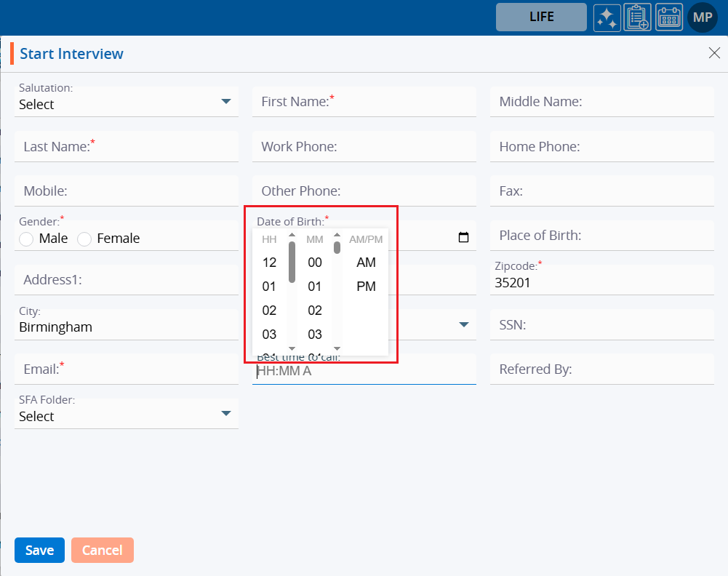Select the Female gender option
Screen dimensions: 728x576
[x=84, y=239]
